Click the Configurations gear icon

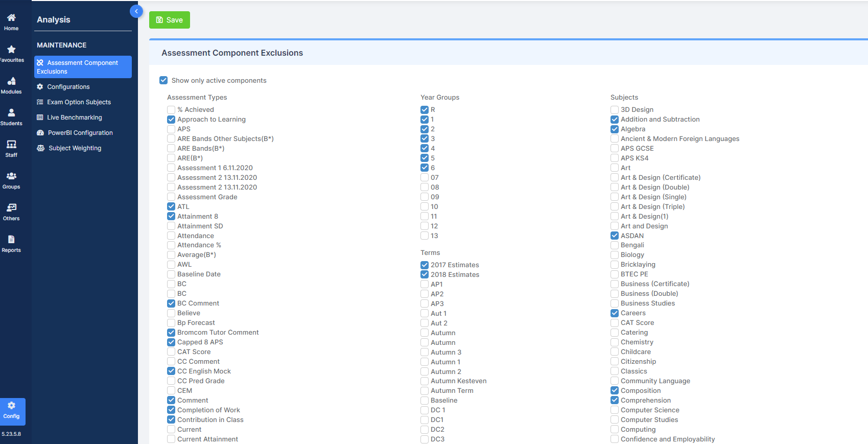[40, 87]
